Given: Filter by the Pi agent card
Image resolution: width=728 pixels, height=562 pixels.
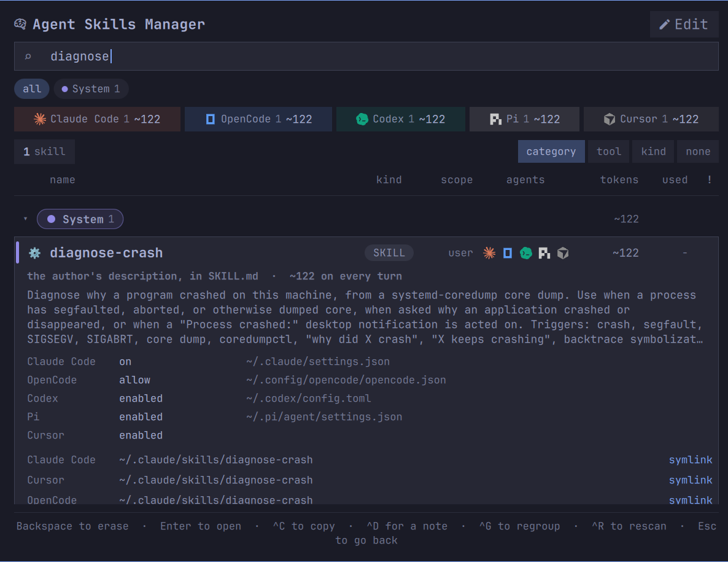Looking at the screenshot, I should (524, 119).
